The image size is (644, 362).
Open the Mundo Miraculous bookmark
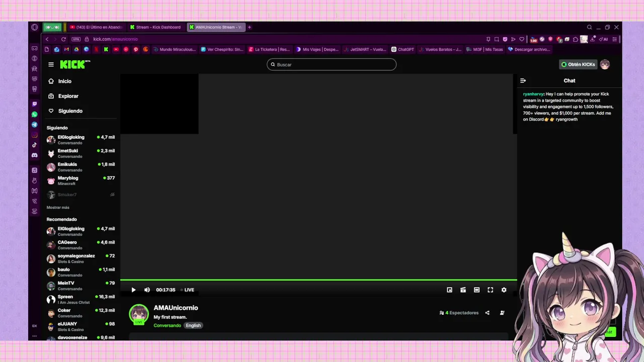[174, 49]
